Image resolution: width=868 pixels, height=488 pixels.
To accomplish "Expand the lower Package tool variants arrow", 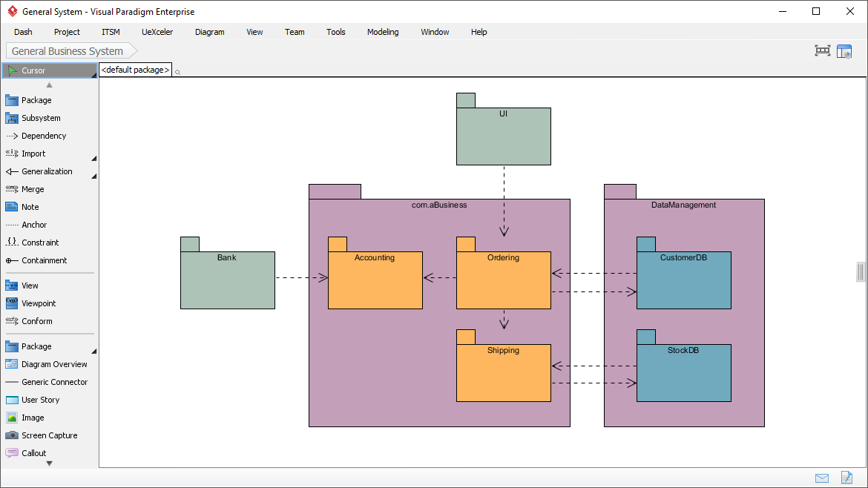I will click(x=94, y=350).
